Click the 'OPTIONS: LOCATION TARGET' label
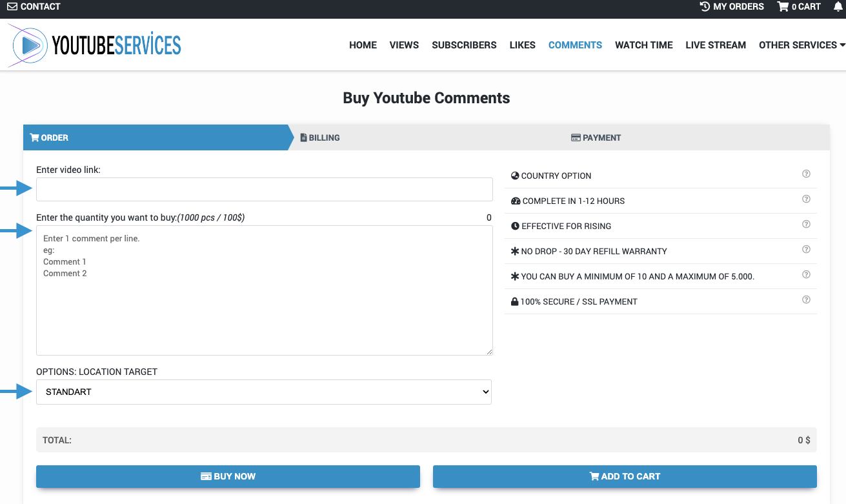The height and width of the screenshot is (504, 846). point(97,372)
